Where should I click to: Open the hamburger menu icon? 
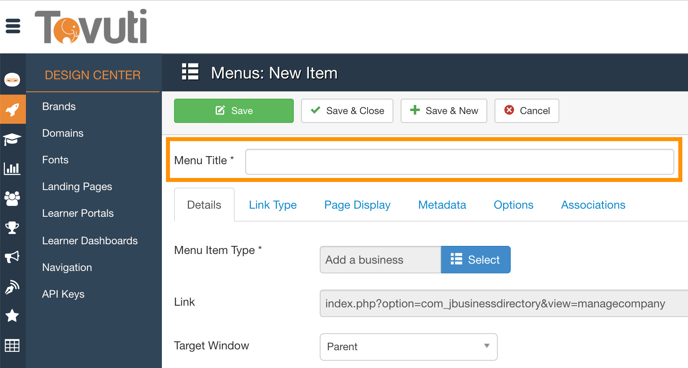[x=13, y=26]
